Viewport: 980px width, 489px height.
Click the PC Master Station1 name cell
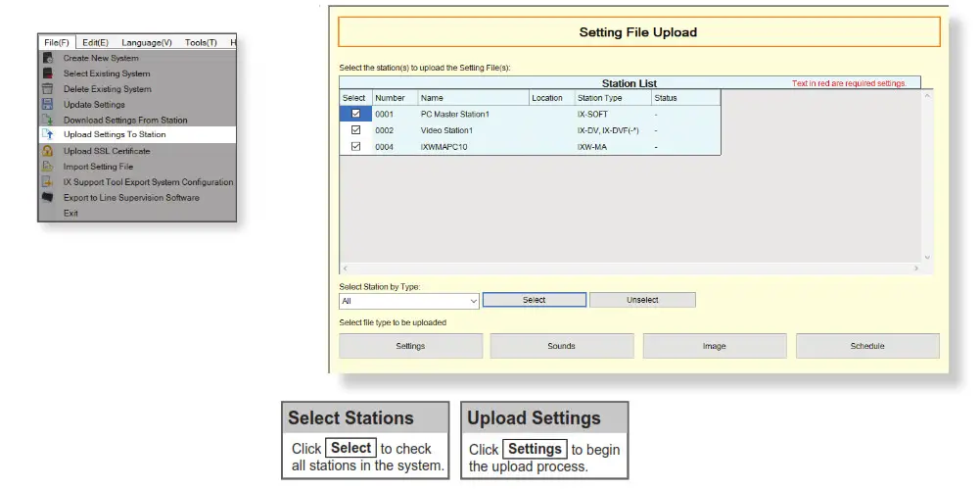474,115
